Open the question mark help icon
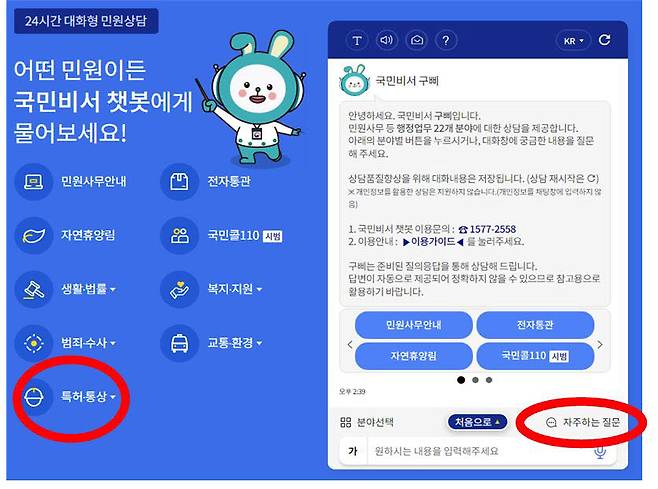658x489 pixels. (x=446, y=41)
